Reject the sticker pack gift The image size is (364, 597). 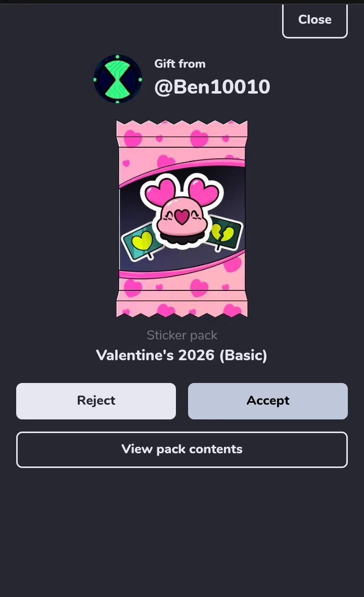(x=96, y=401)
